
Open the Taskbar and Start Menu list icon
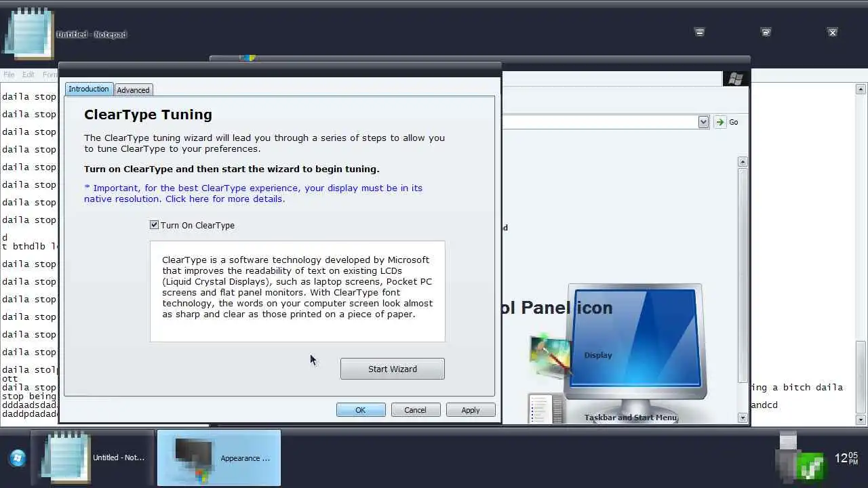coord(546,409)
